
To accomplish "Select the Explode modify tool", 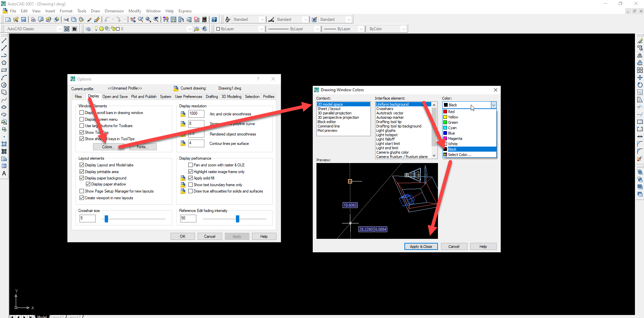I will point(640,159).
